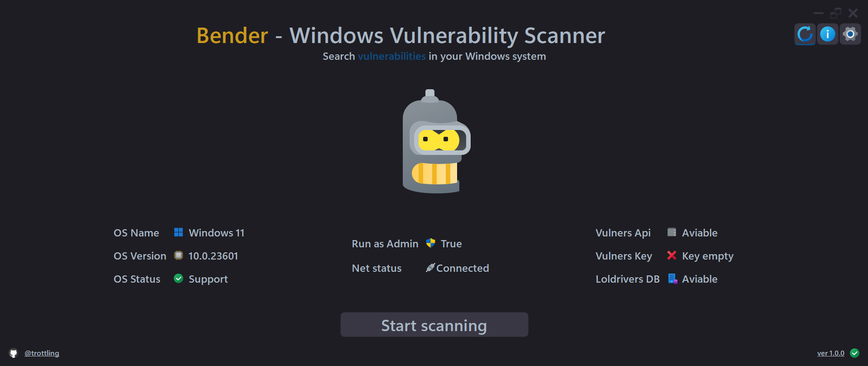Click the refresh icon button
This screenshot has width=868, height=366.
pyautogui.click(x=805, y=34)
